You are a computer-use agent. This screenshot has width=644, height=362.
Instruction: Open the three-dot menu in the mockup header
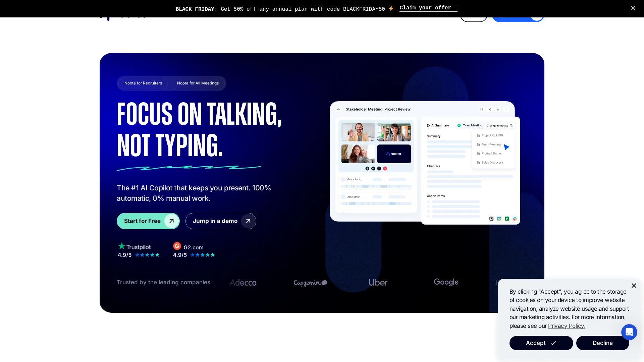(x=506, y=109)
